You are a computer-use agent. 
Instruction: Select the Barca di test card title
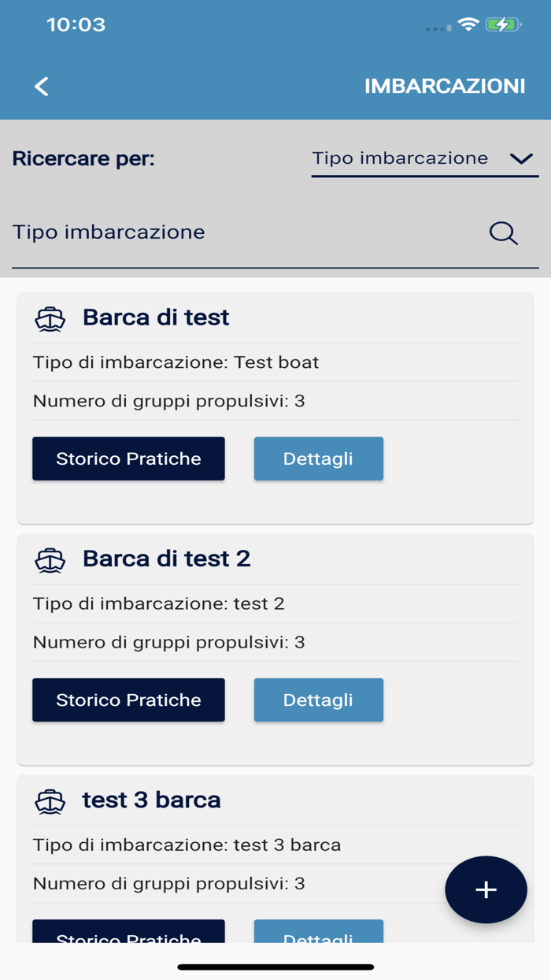(x=156, y=317)
